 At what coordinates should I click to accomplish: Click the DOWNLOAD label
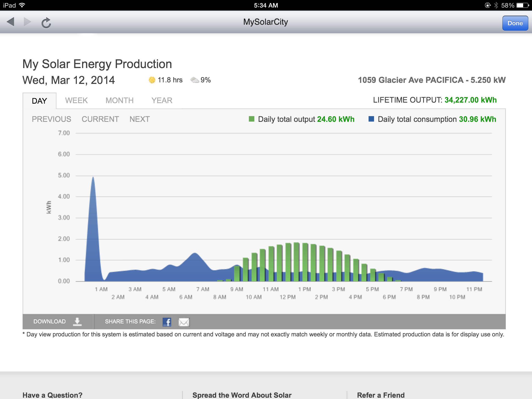coord(50,322)
